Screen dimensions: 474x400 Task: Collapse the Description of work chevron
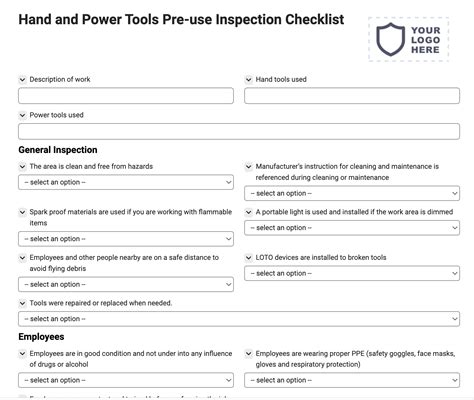click(x=22, y=80)
